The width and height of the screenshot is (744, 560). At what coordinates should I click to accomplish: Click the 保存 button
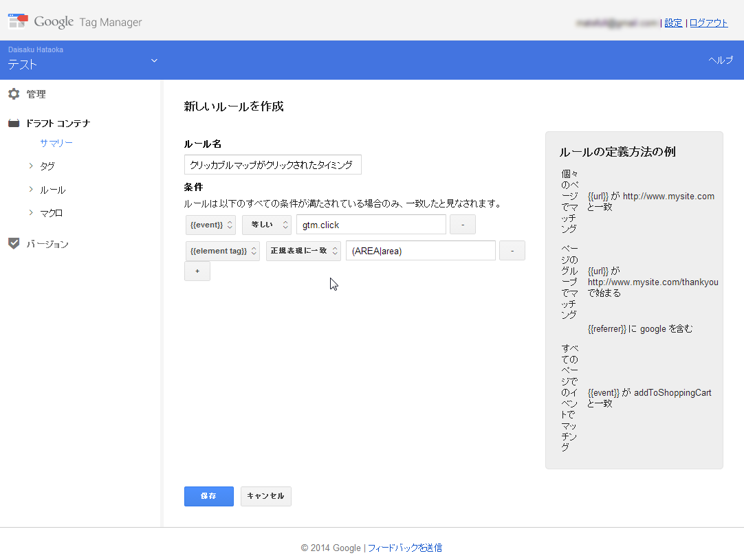[209, 496]
